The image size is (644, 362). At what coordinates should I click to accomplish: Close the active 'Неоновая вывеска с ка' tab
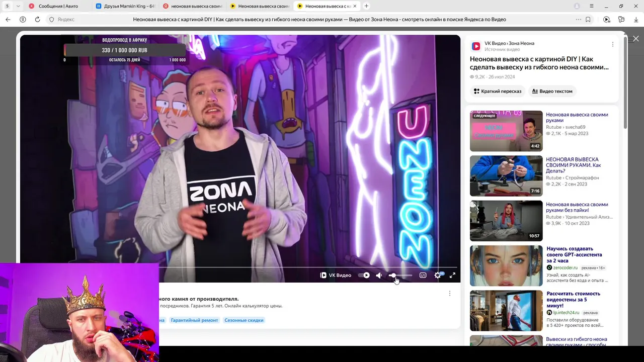pos(355,6)
